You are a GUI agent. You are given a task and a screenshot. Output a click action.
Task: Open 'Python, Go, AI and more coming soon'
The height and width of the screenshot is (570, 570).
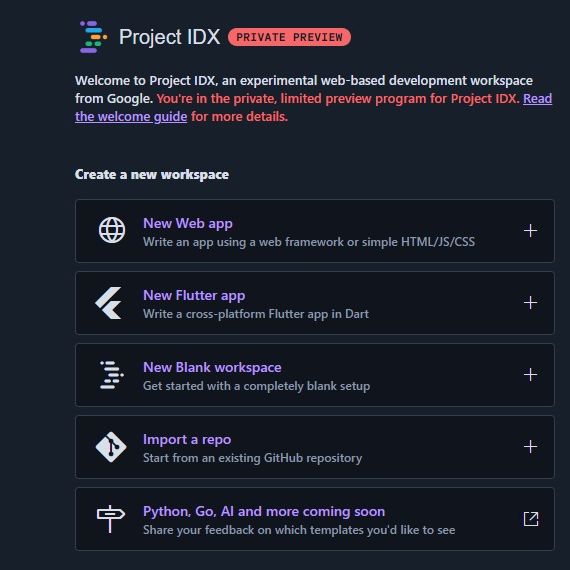coord(264,511)
